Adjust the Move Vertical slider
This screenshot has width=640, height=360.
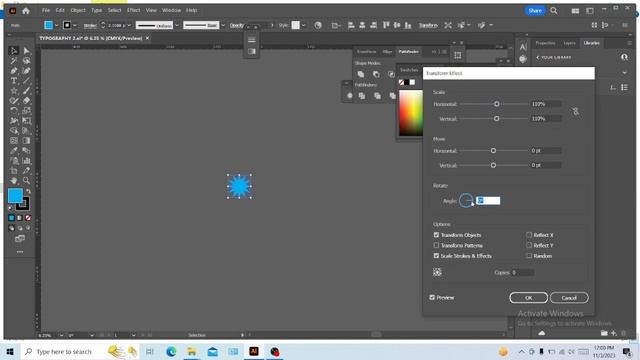pyautogui.click(x=493, y=165)
